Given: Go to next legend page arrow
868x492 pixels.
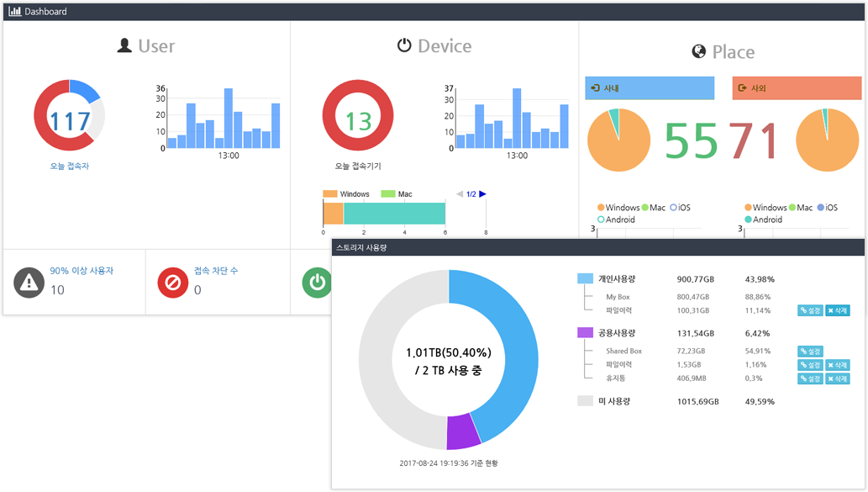Looking at the screenshot, I should [483, 194].
